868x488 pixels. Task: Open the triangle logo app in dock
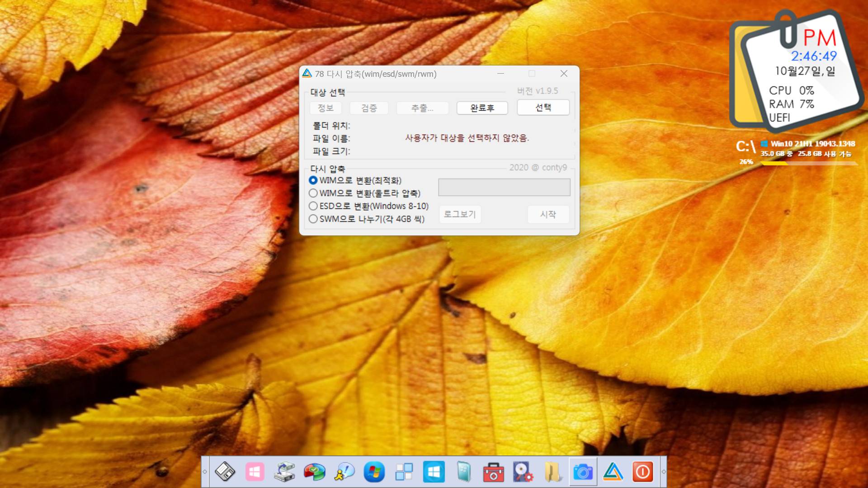(x=613, y=472)
